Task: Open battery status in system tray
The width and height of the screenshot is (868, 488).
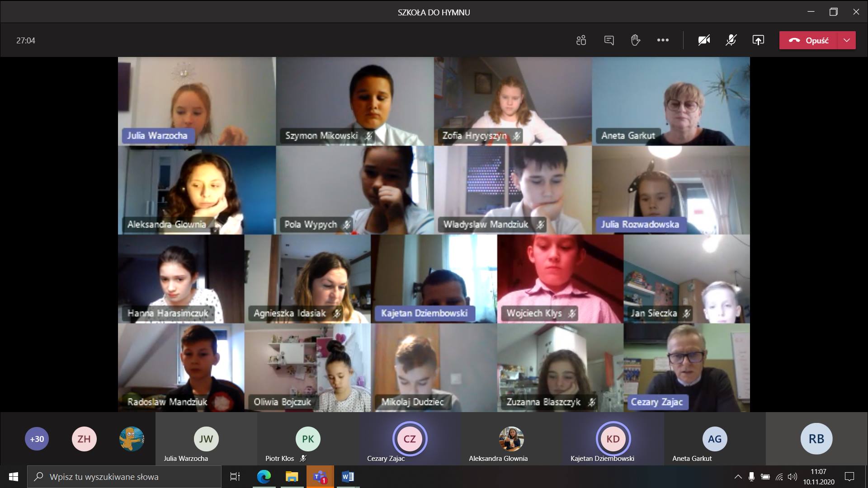Action: tap(765, 477)
